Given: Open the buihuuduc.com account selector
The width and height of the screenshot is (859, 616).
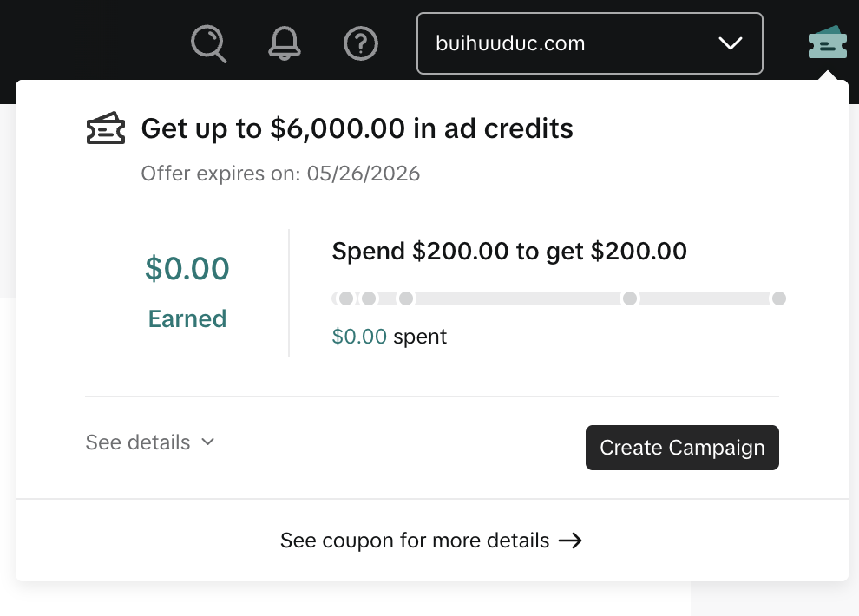Looking at the screenshot, I should coord(589,43).
